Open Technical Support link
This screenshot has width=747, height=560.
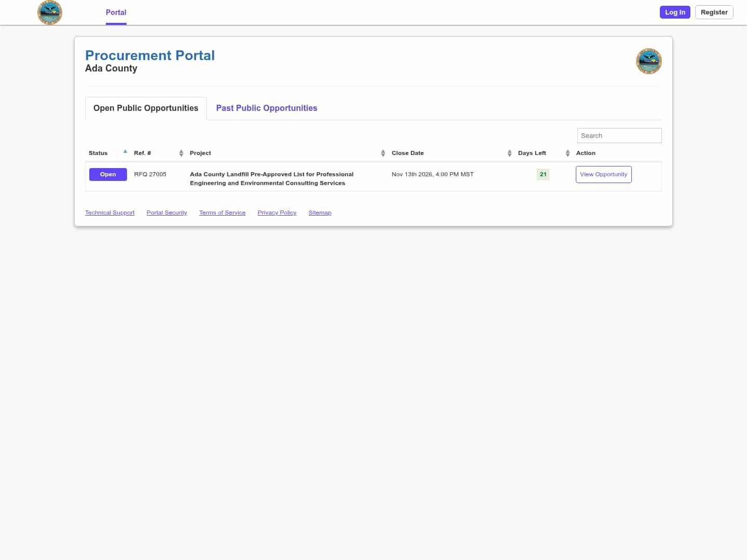click(x=109, y=213)
